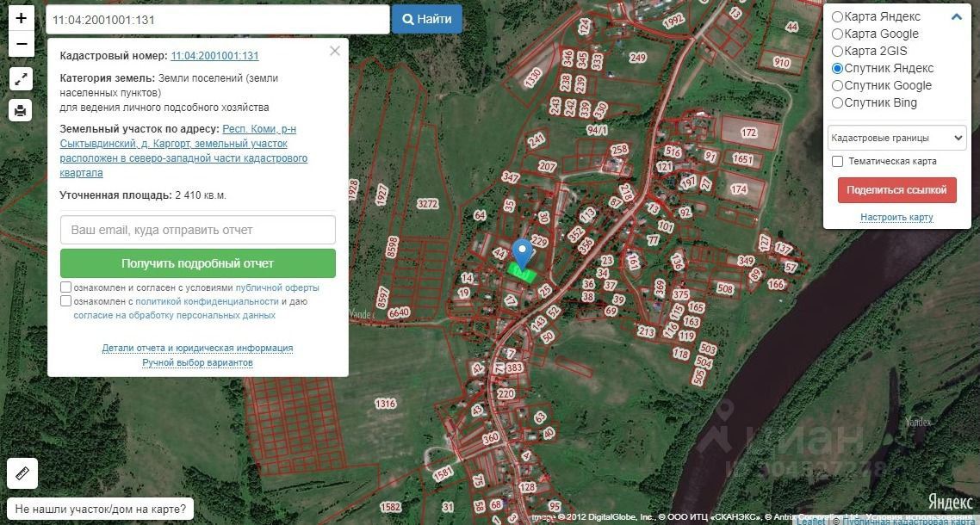Select parcel labeled 383 on map
Viewport: 980px width, 525px height.
(514, 368)
